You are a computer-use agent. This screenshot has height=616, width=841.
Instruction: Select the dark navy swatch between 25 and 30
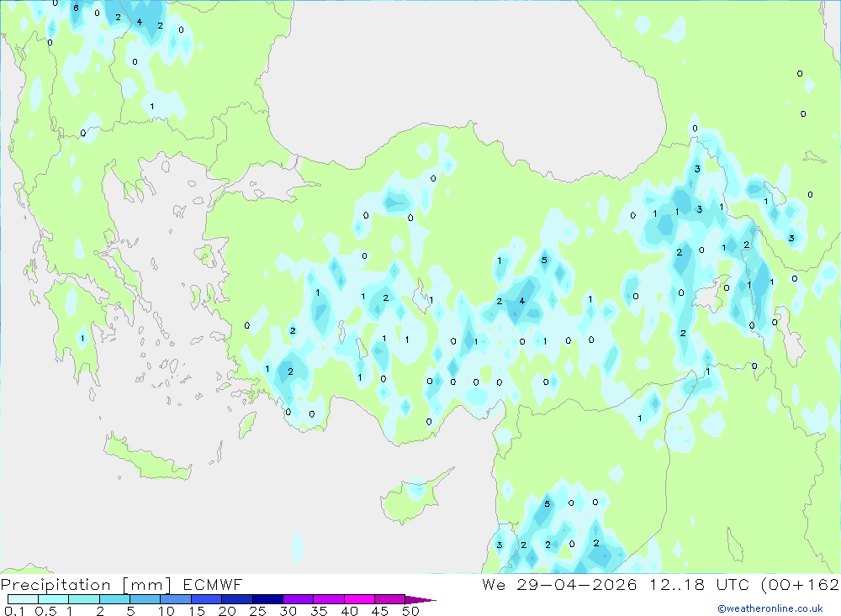coord(267,599)
